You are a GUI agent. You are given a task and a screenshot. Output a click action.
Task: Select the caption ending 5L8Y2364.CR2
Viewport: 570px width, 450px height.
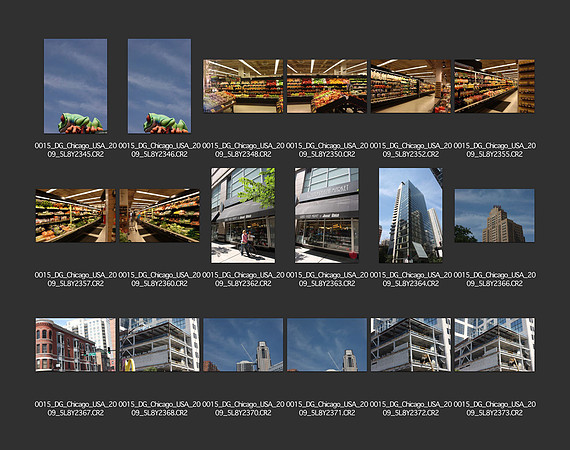411,279
